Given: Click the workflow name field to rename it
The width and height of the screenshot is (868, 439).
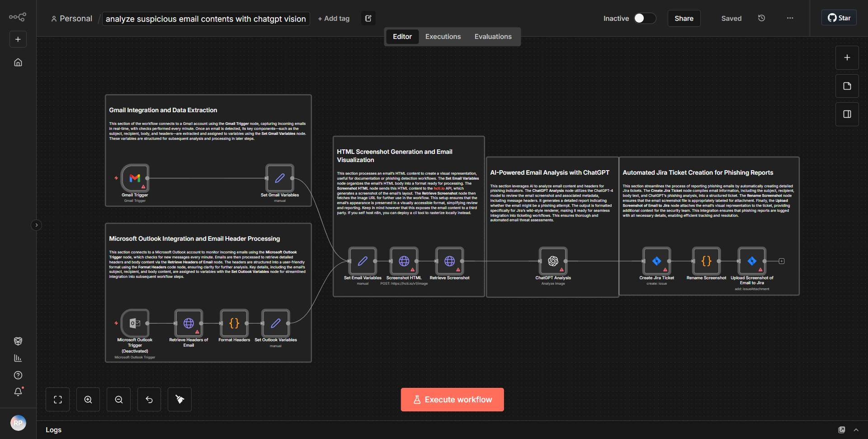Looking at the screenshot, I should (205, 19).
